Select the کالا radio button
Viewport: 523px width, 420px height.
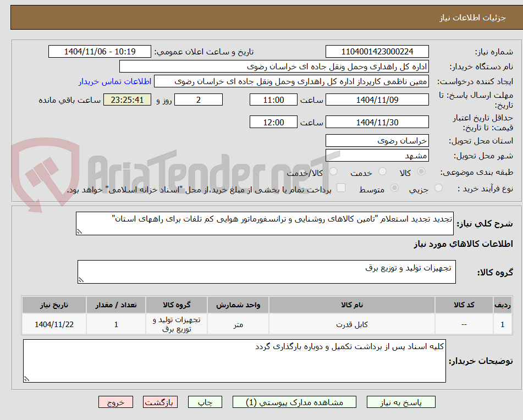[421, 172]
